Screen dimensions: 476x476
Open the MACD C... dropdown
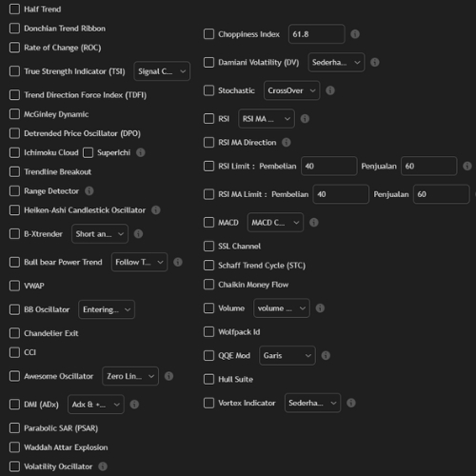[x=275, y=223]
